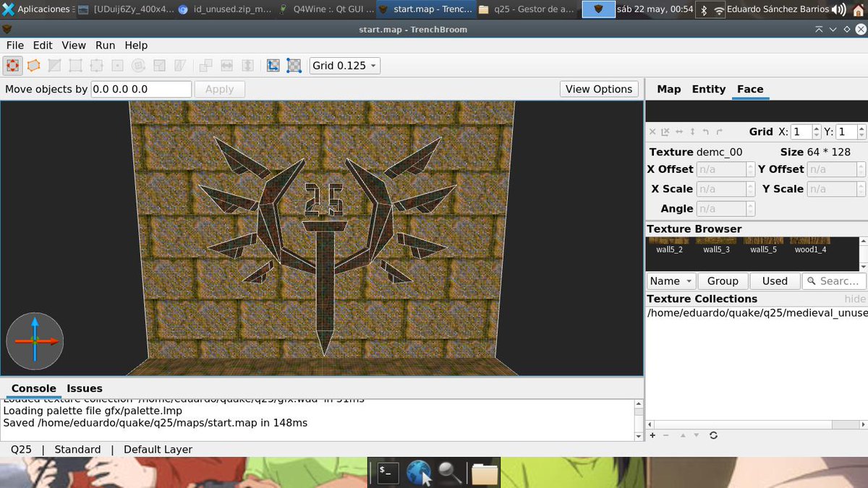Activate the 2D texture lock toolbar icon
Image resolution: width=868 pixels, height=488 pixels.
[273, 65]
